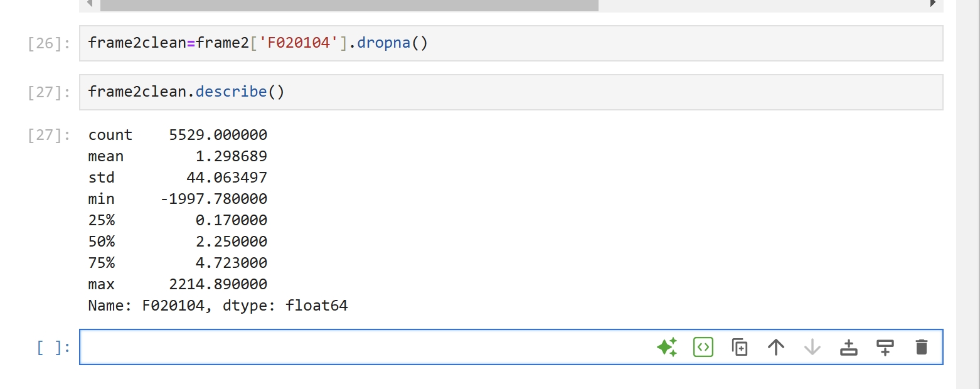Click the green code-brackets icon in cell toolbar
Image resolution: width=980 pixels, height=389 pixels.
point(703,347)
